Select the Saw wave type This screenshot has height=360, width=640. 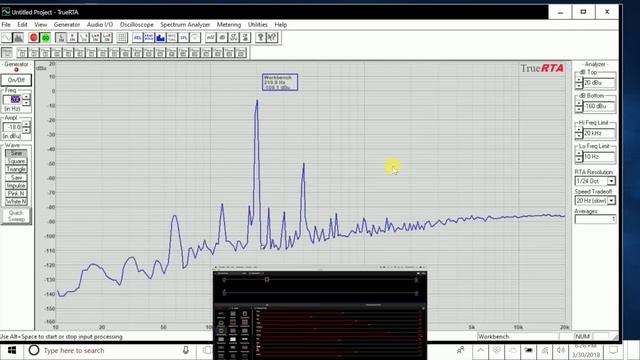(x=16, y=178)
